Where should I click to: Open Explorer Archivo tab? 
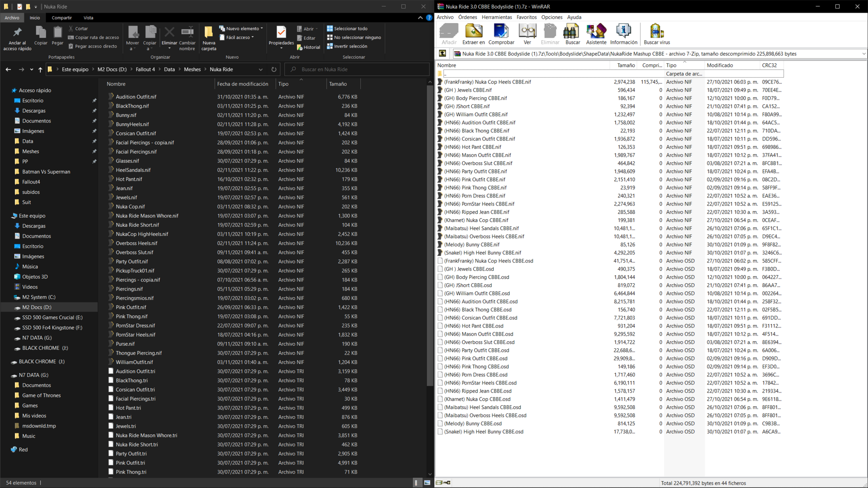click(x=12, y=18)
